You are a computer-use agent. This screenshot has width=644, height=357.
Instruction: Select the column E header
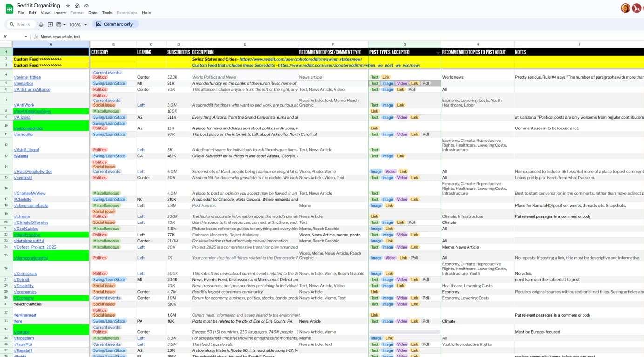click(x=244, y=45)
